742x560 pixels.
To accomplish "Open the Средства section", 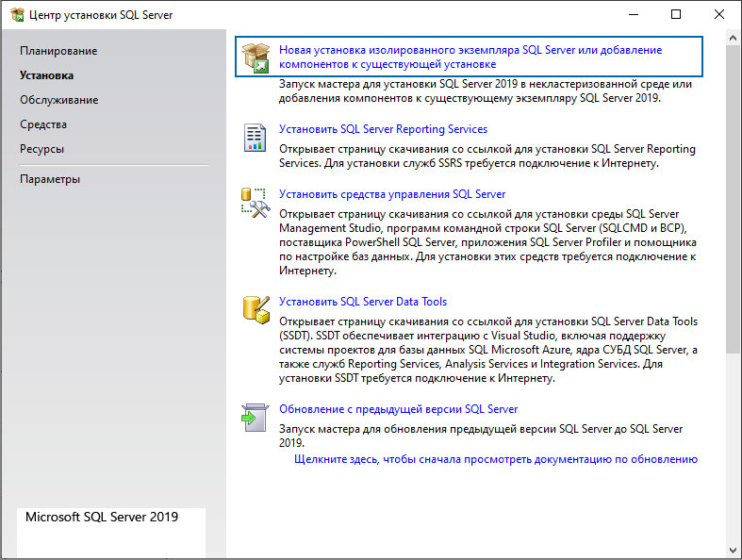I will 43,125.
